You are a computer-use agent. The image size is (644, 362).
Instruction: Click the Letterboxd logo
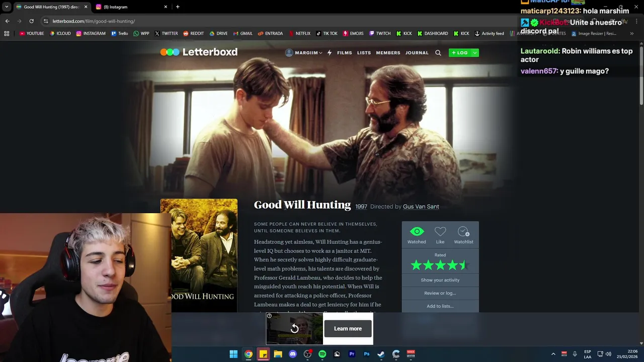coord(199,52)
